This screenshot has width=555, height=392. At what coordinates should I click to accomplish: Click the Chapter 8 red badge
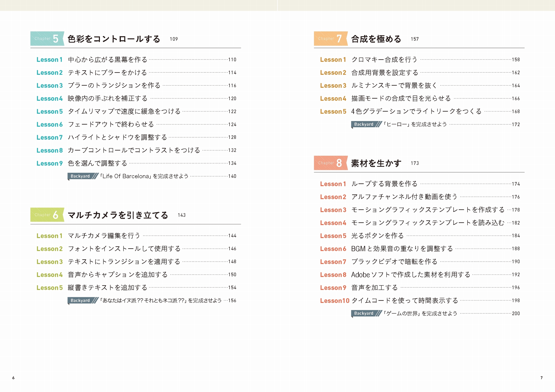331,163
